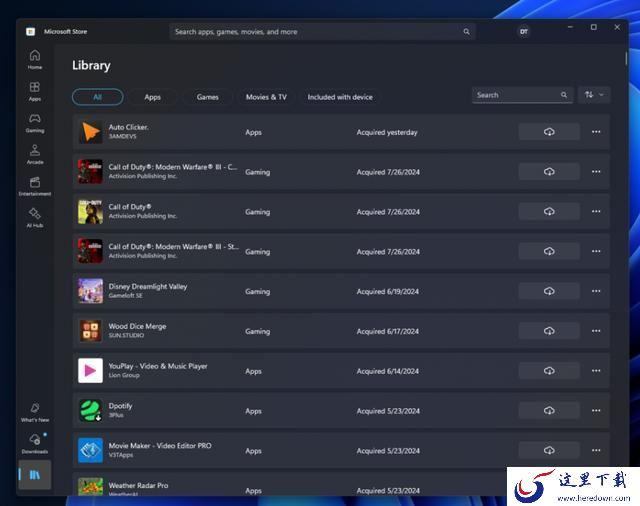Open more options for Movie Maker
This screenshot has width=640, height=506.
596,451
